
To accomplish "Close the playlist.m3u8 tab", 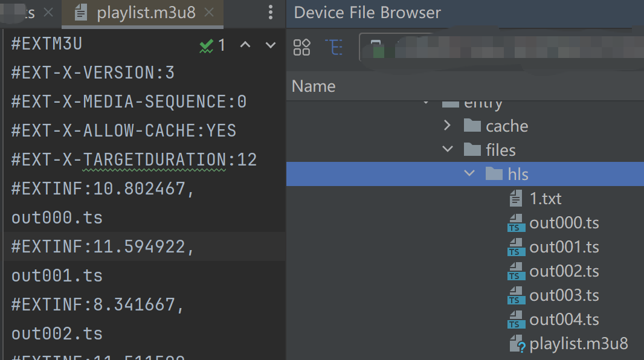I will click(208, 13).
